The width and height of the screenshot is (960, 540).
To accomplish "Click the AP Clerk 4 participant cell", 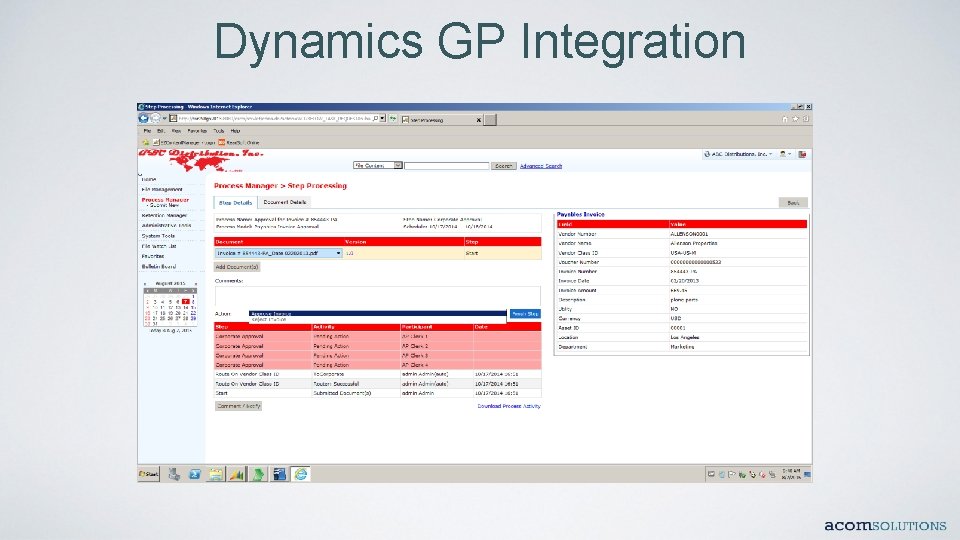I will [437, 365].
